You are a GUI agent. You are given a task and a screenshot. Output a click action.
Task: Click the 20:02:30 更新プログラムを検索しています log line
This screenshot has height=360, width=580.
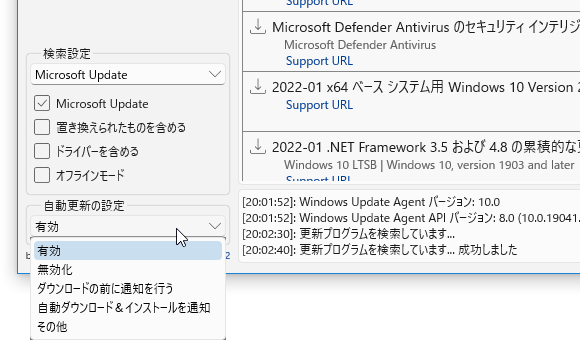coord(348,234)
